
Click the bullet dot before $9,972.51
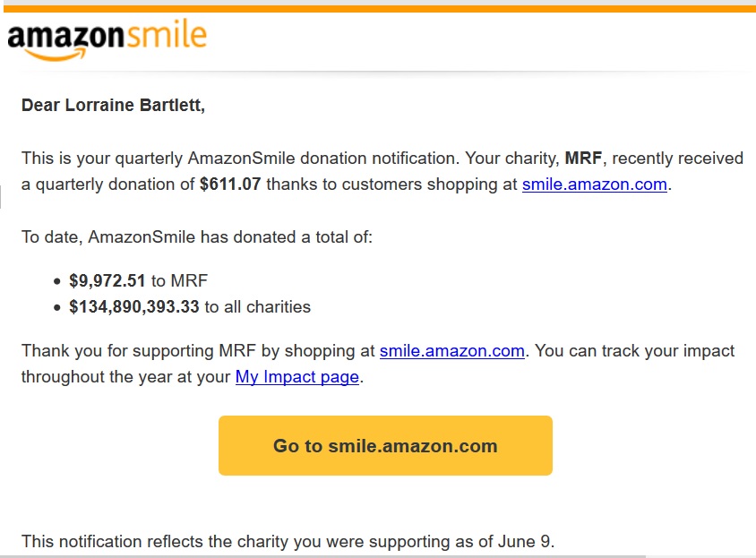[x=57, y=281]
